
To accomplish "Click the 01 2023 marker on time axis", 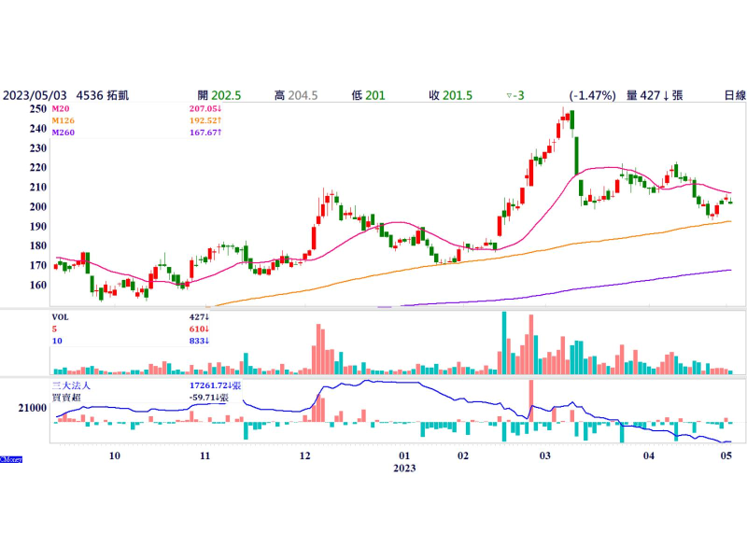I will tap(404, 462).
